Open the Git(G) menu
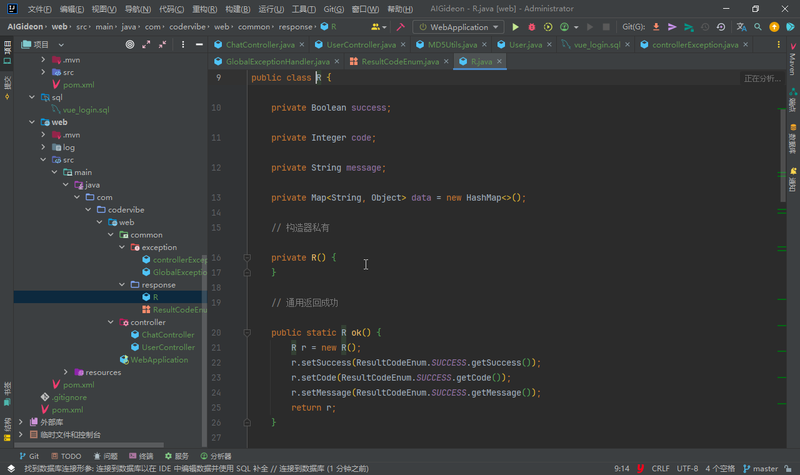The height and width of the screenshot is (475, 800). pos(334,9)
